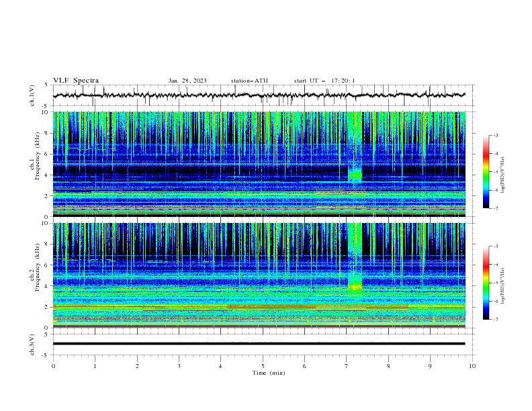532x411 pixels.
Task: Click the "ch.1(V)" waveform axis label
Action: click(32, 95)
